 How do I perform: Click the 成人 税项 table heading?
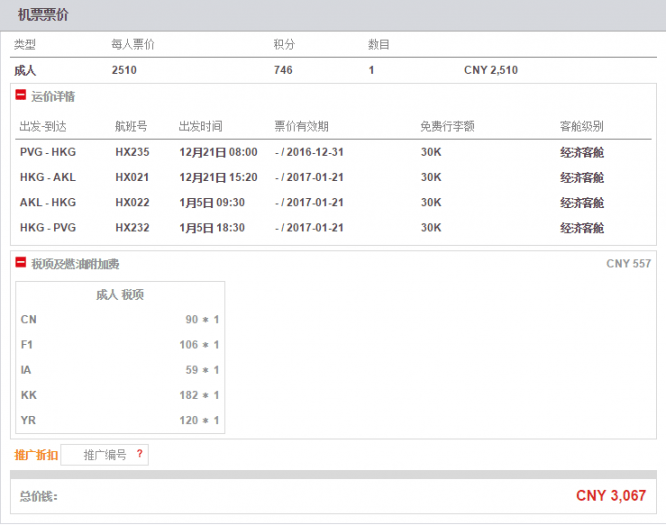(x=120, y=294)
